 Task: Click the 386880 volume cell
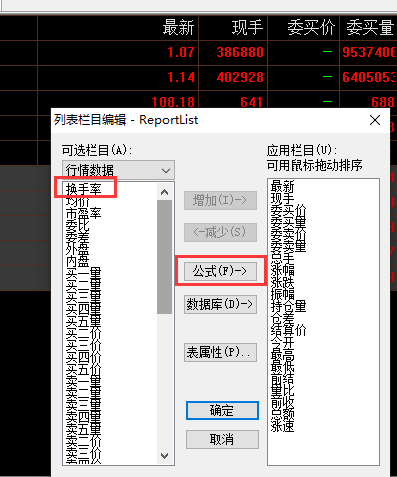(x=240, y=52)
